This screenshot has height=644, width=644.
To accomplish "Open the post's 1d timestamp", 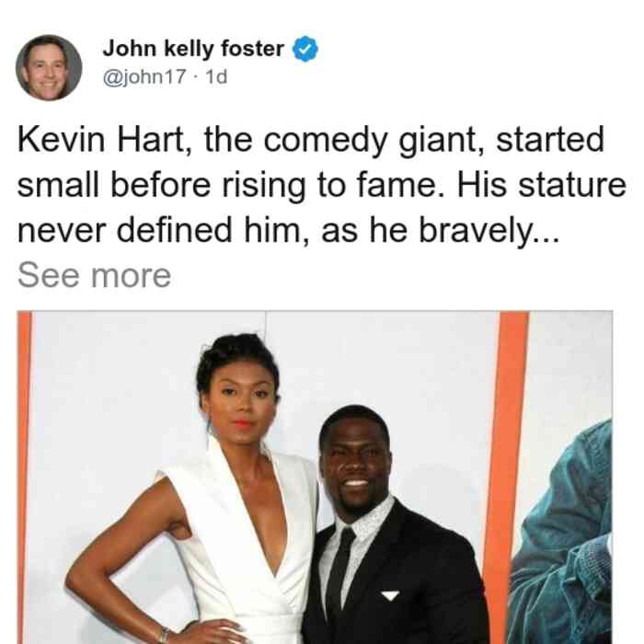I will coord(216,76).
